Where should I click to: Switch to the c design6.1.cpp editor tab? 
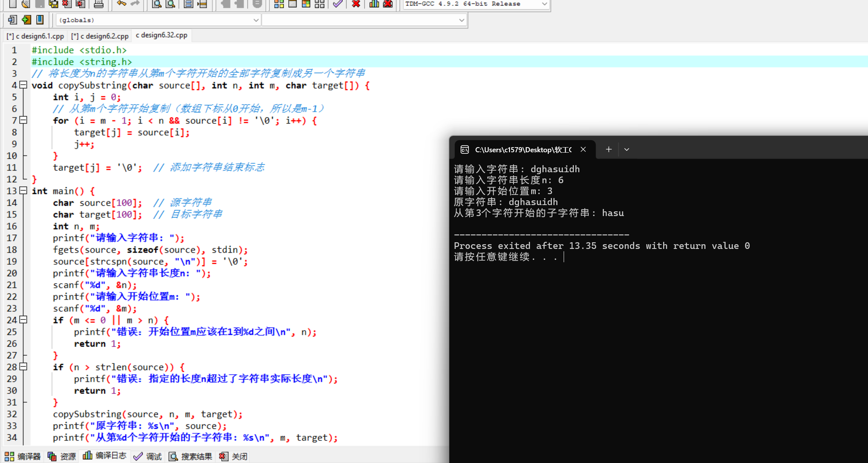[34, 36]
